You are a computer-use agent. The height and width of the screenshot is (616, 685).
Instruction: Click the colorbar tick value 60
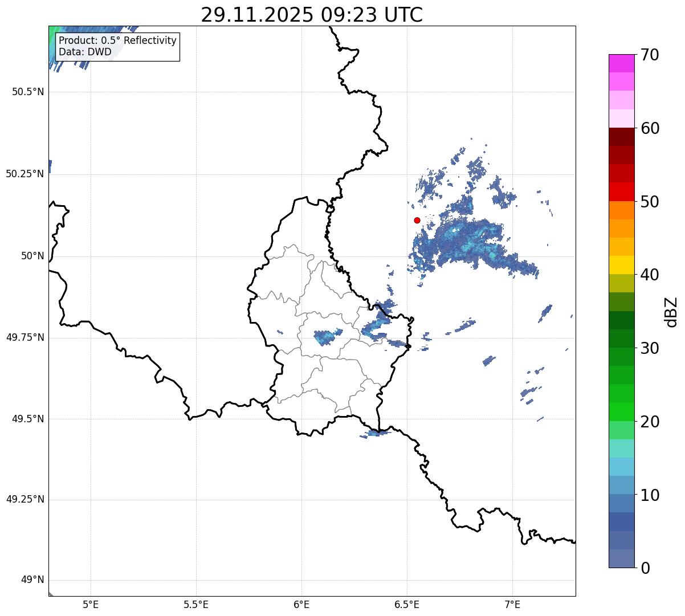(x=650, y=128)
